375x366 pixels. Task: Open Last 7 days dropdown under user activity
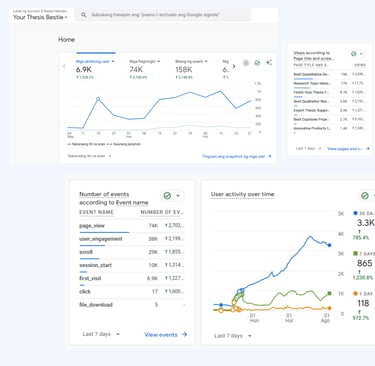coord(233,336)
